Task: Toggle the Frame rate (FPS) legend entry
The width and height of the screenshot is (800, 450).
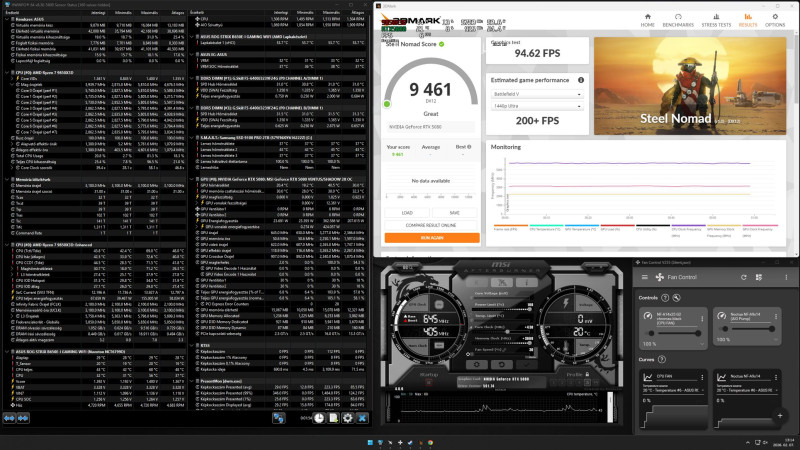Action: 511,228
